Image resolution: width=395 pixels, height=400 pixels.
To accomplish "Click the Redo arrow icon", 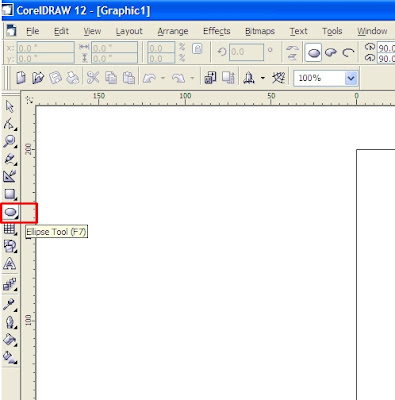I will (179, 78).
